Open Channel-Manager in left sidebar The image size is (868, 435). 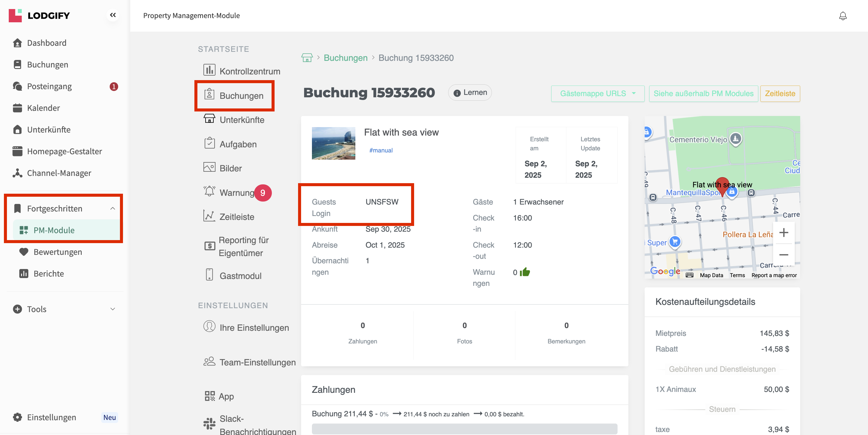[59, 173]
